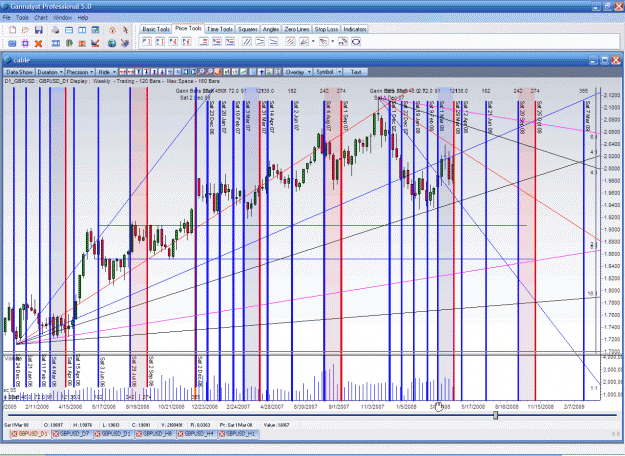Click the Data Show button
The width and height of the screenshot is (625, 456).
tap(19, 72)
